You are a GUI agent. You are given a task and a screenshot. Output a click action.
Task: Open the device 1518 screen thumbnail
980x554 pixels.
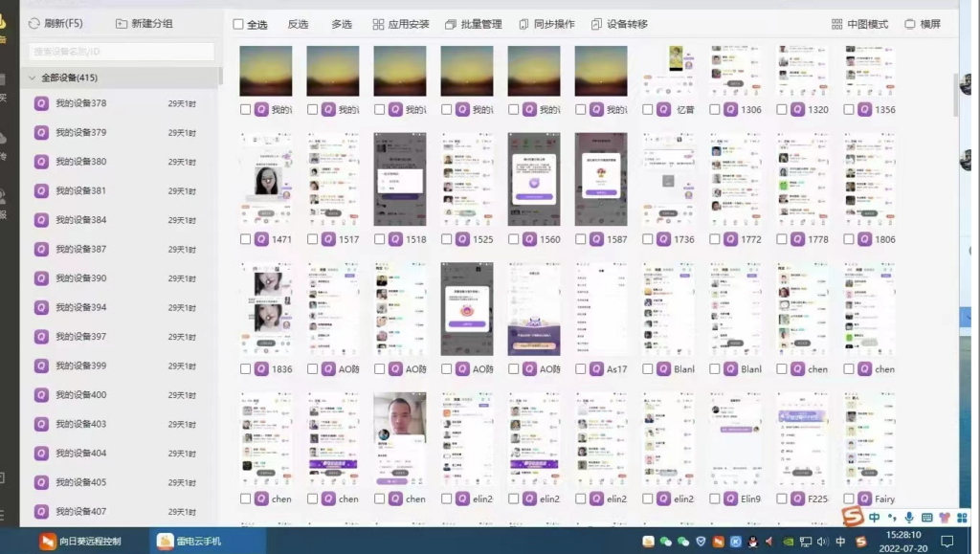[x=400, y=179]
